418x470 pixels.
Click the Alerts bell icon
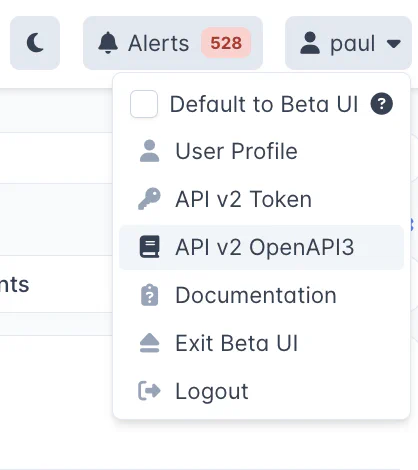(x=108, y=43)
